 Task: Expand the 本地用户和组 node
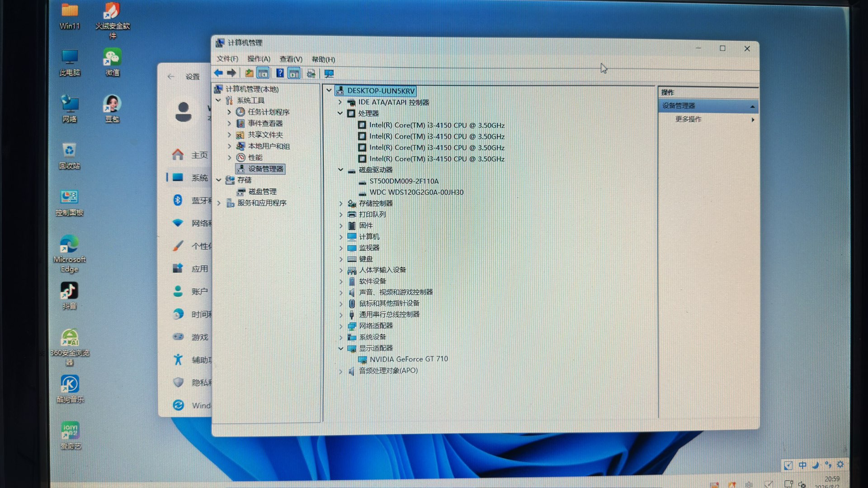click(229, 146)
